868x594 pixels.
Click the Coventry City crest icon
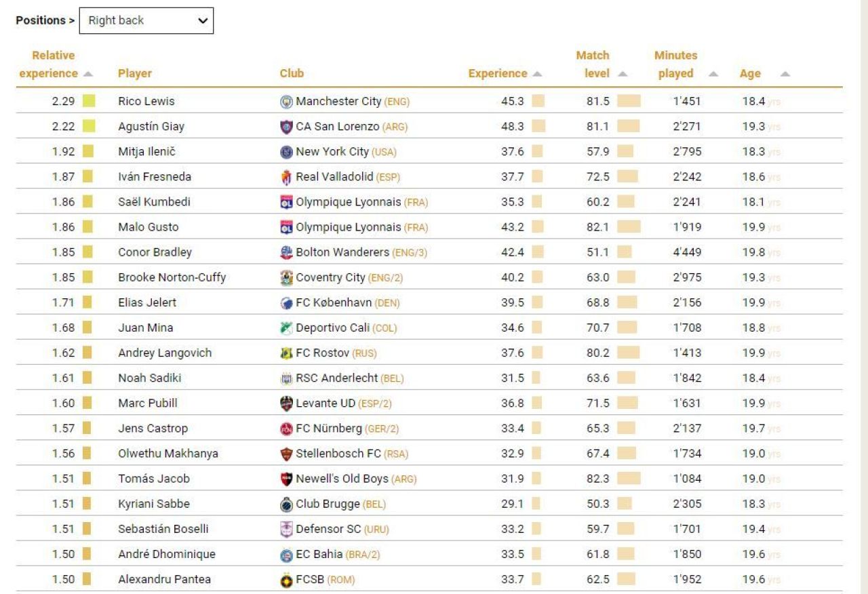[286, 277]
